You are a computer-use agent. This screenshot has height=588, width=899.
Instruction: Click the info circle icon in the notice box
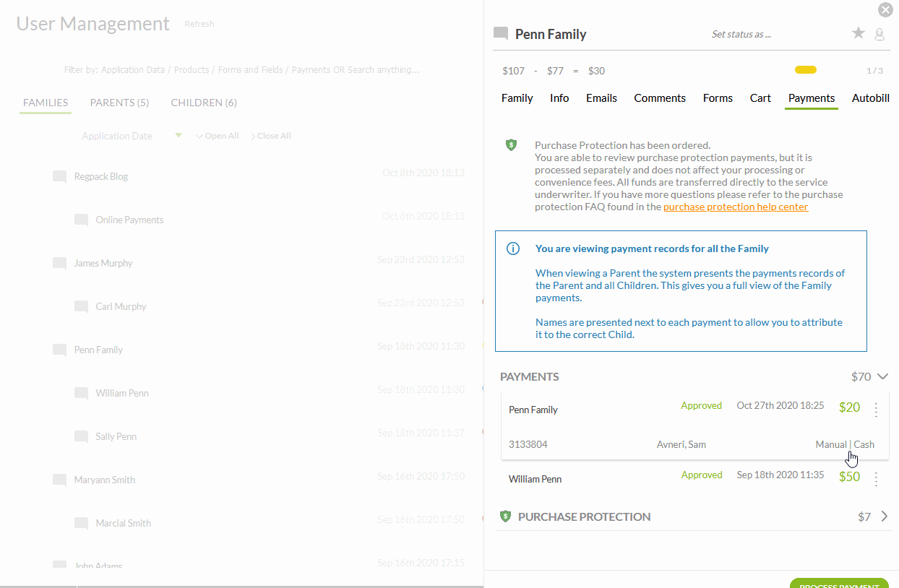pyautogui.click(x=513, y=248)
